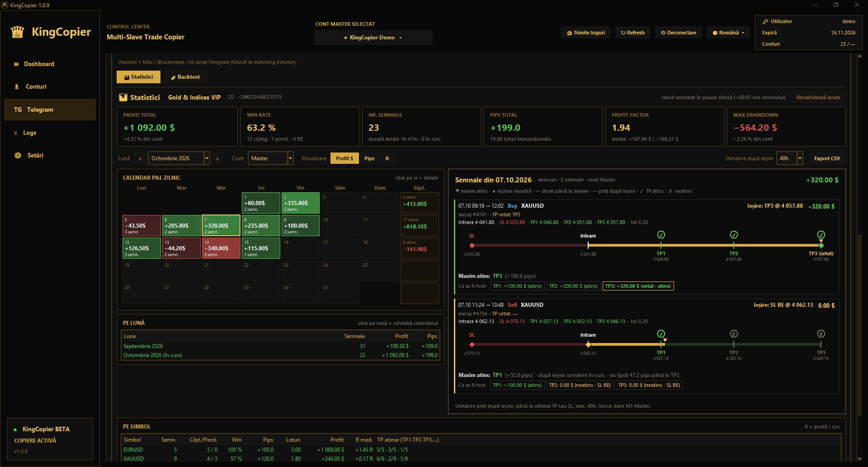This screenshot has height=467, width=868.
Task: Go to previous month arrow
Action: (140, 159)
